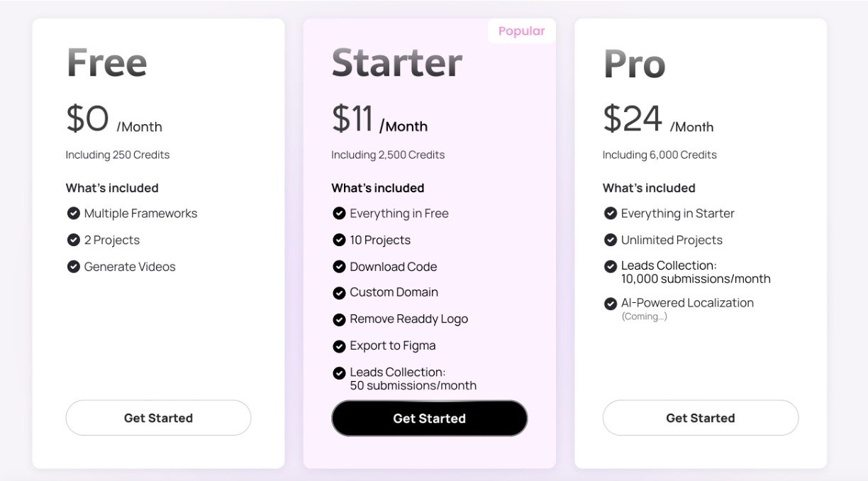Click the Pro plan title

pyautogui.click(x=634, y=64)
